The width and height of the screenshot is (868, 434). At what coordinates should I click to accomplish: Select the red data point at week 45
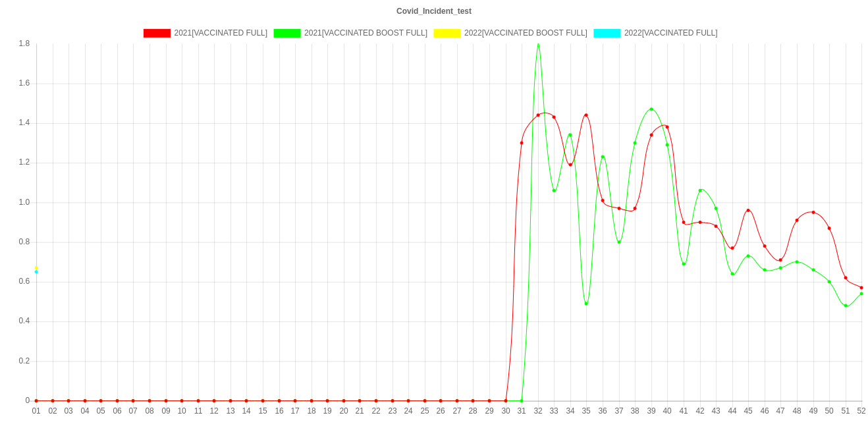[x=748, y=211]
